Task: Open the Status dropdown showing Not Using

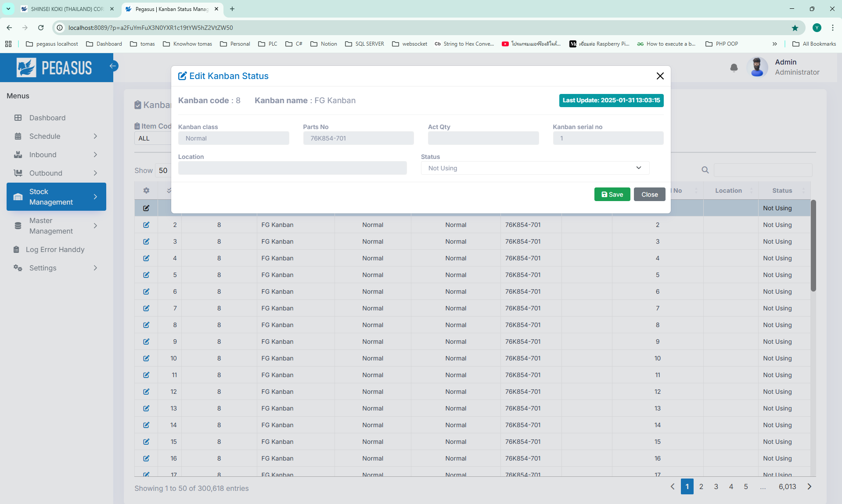Action: (x=535, y=168)
